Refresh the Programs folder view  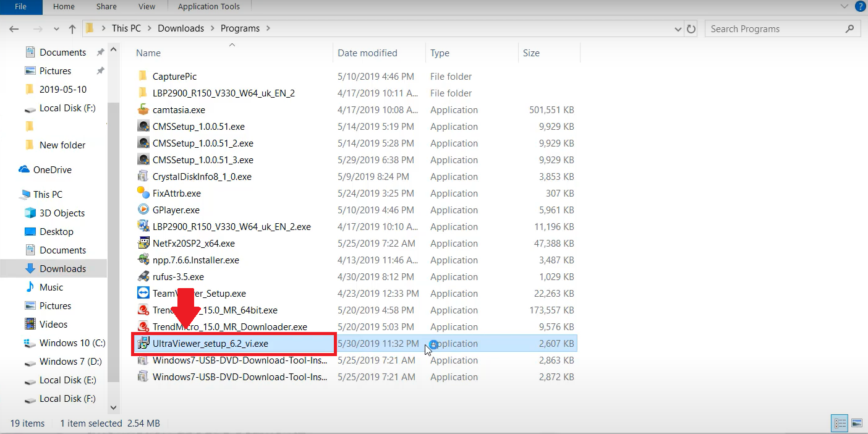pos(691,28)
